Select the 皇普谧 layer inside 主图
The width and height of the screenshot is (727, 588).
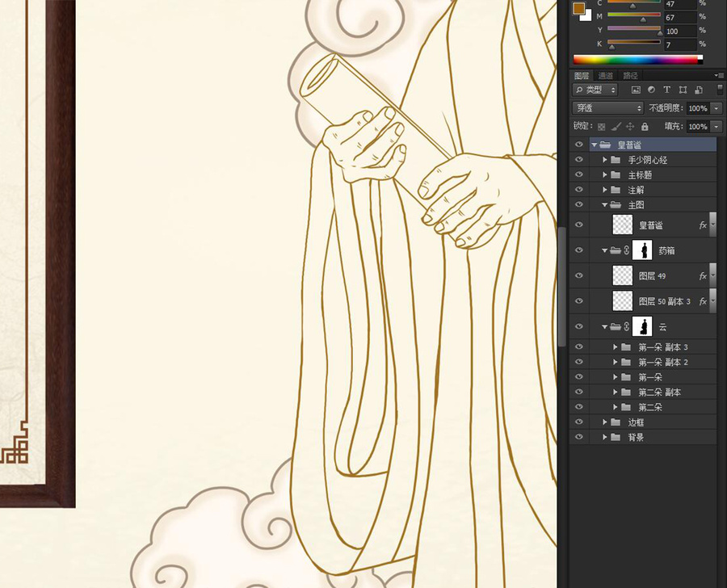pyautogui.click(x=643, y=225)
